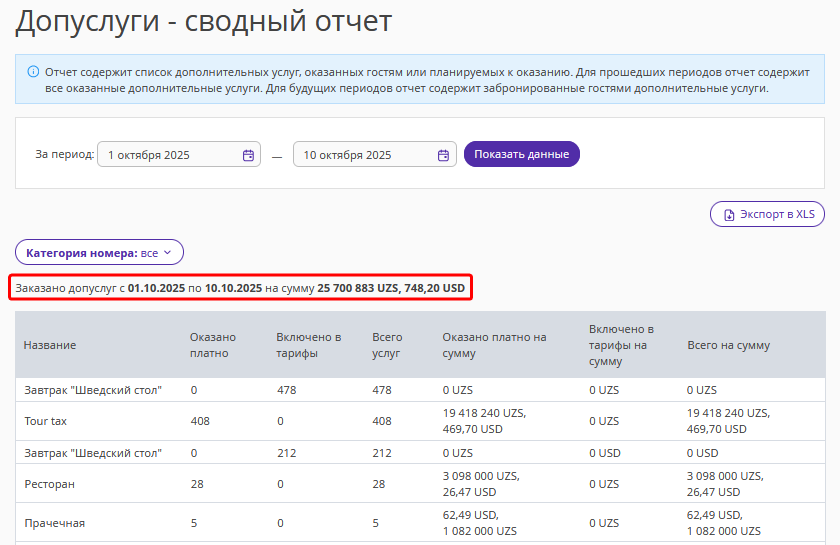This screenshot has width=840, height=545.
Task: Click the Всего на сумму column header
Action: (728, 345)
